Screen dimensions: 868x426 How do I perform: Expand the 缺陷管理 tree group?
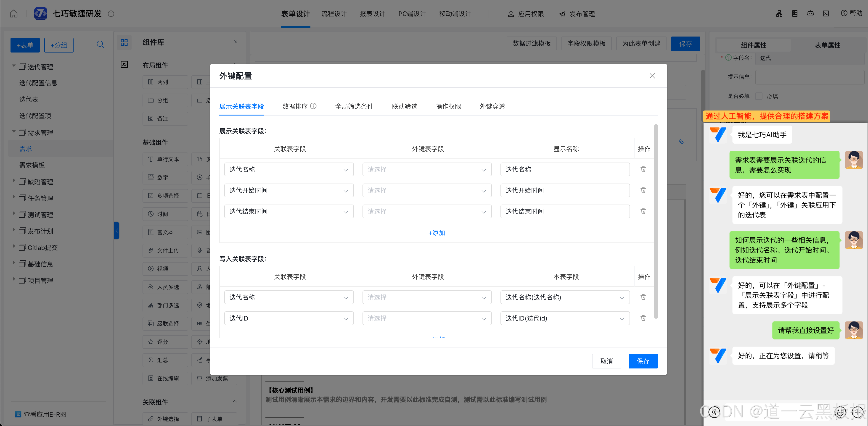tap(14, 181)
